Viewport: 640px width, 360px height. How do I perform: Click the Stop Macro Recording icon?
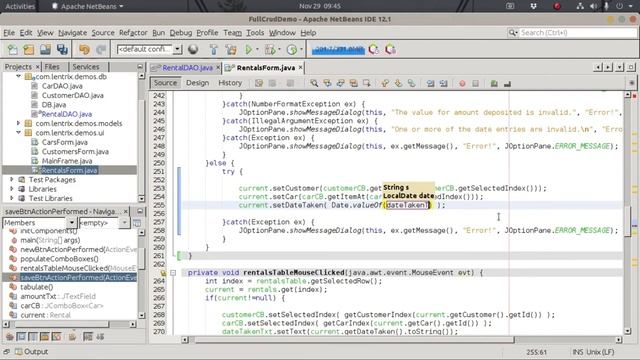pos(476,83)
